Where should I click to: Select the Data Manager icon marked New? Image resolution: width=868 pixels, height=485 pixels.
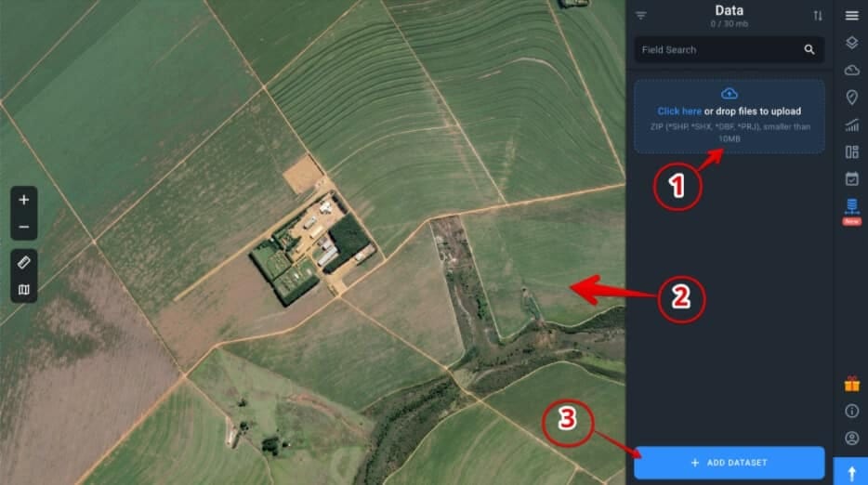click(x=852, y=210)
